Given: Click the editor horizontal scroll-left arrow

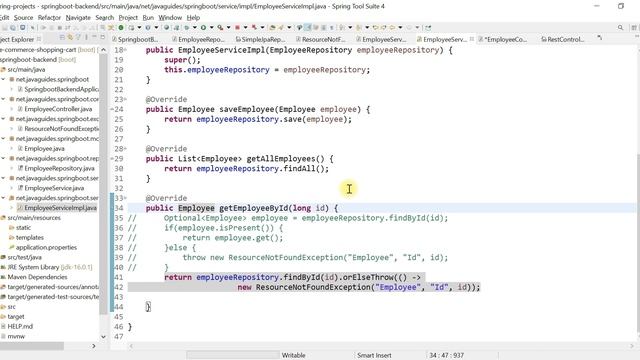Looking at the screenshot, I should pos(131,346).
